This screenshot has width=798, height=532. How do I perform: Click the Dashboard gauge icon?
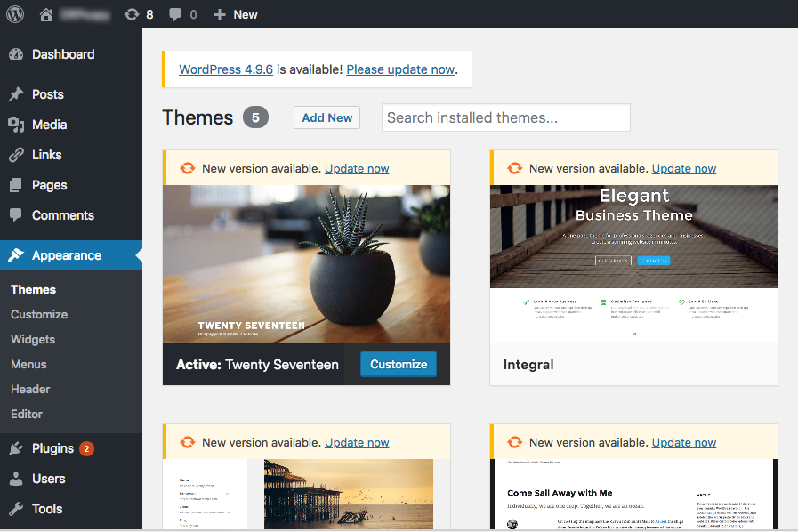pyautogui.click(x=16, y=54)
